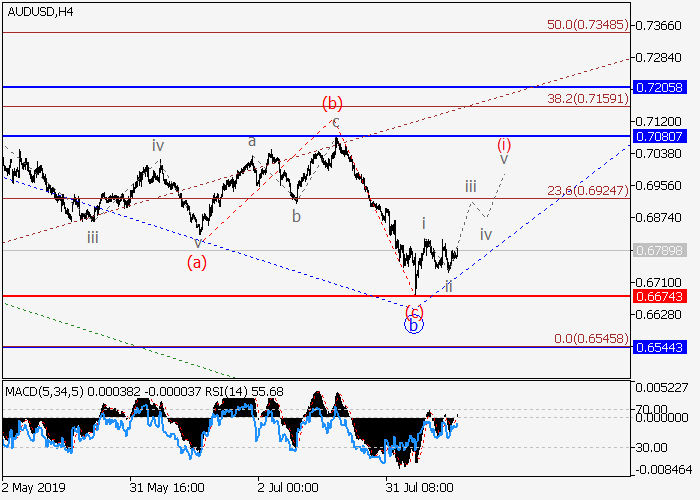Screen dimensions: 700x500
Task: Click the 2 Jul 00:00 date marker
Action: tap(287, 487)
